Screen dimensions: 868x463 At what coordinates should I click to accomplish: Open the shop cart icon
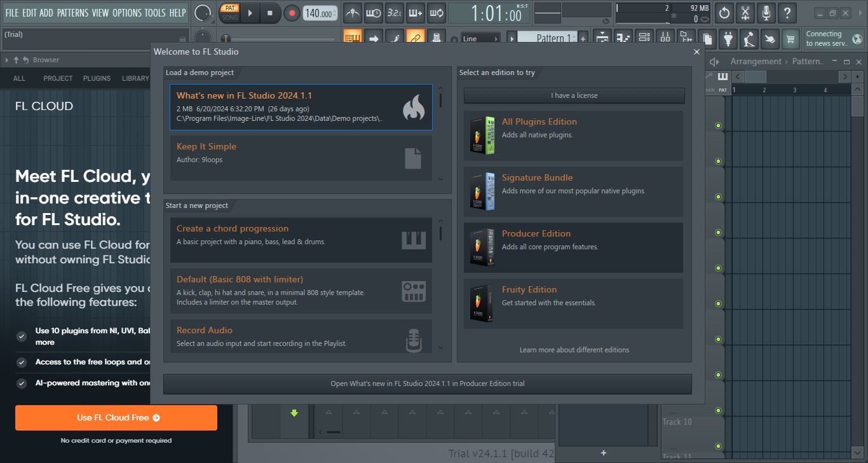(x=790, y=39)
